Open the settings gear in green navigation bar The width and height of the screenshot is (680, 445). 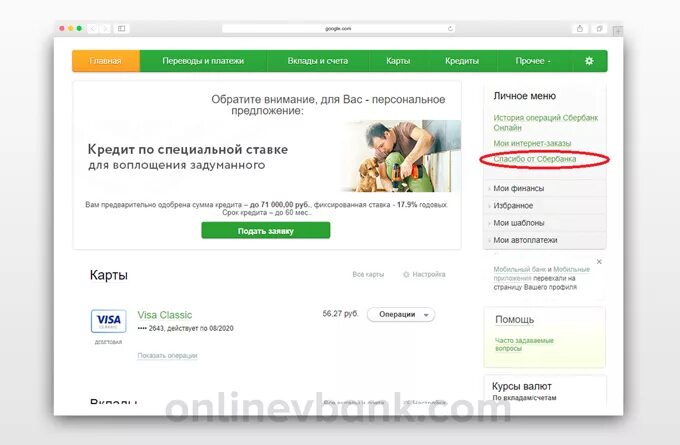click(x=588, y=61)
